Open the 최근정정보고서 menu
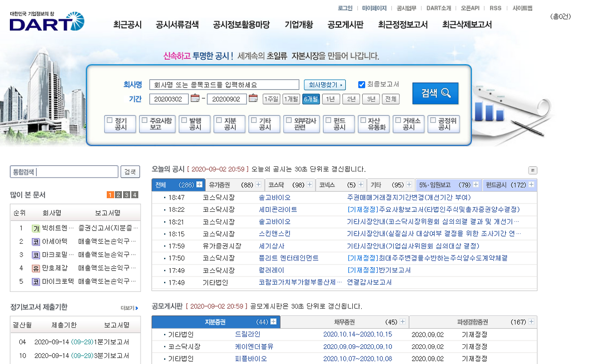Screen dimensions: 602x364 click(x=403, y=25)
